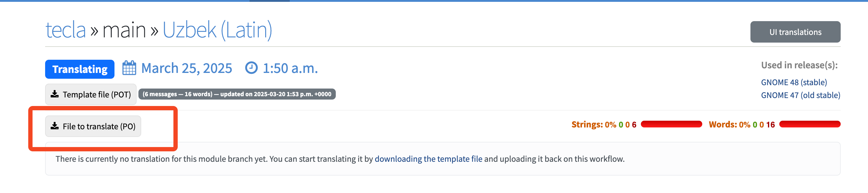Click the main branch breadcrumb text
Screen dimensions: 868x193
click(x=124, y=30)
